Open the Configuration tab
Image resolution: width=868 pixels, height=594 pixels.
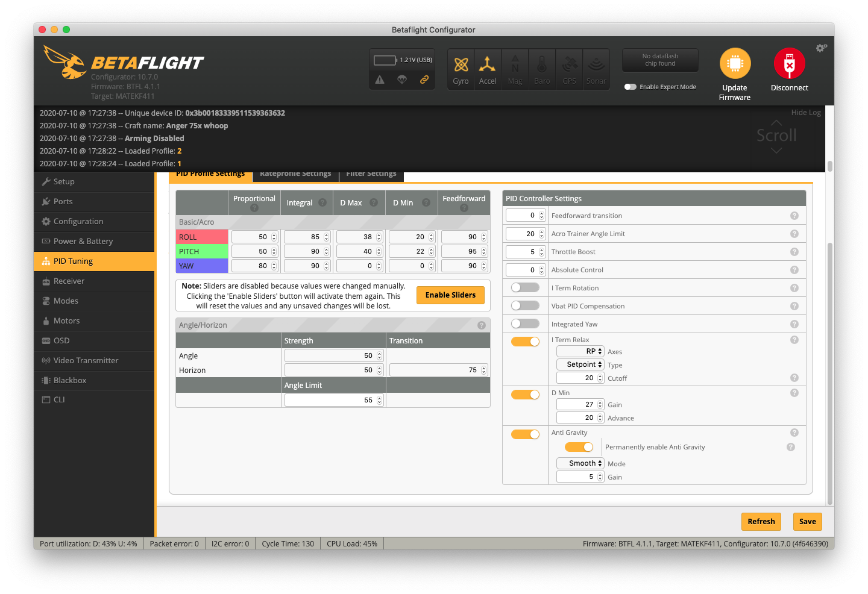click(x=94, y=221)
